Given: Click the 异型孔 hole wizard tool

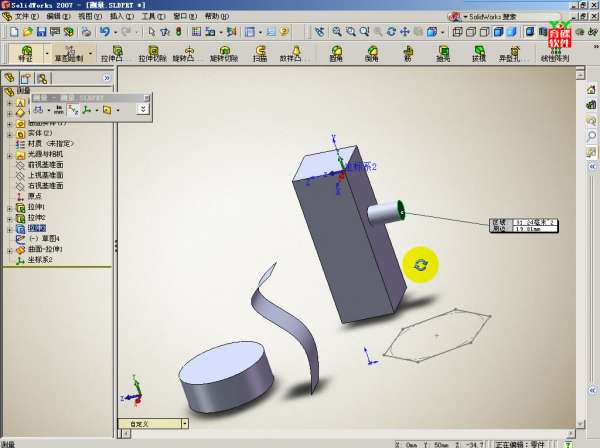Looking at the screenshot, I should tap(513, 53).
